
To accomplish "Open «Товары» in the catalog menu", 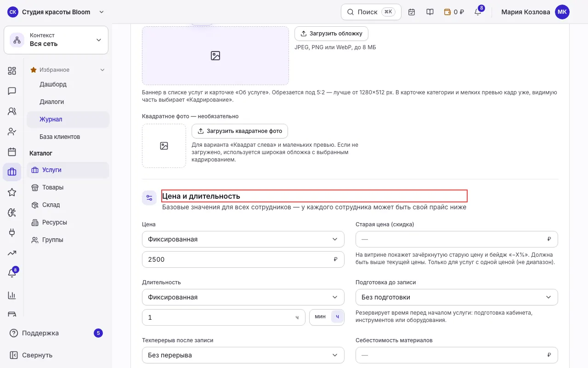I will pyautogui.click(x=68, y=188).
